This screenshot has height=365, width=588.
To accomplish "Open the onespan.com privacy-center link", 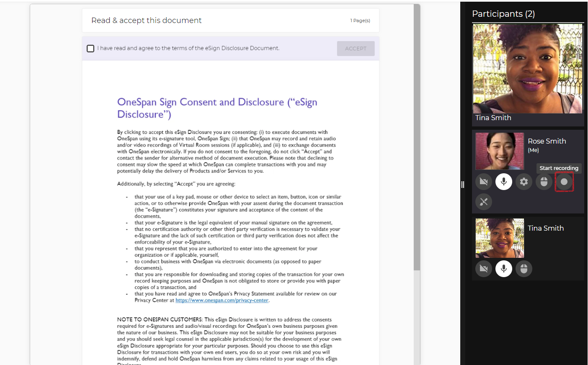I will pyautogui.click(x=222, y=301).
